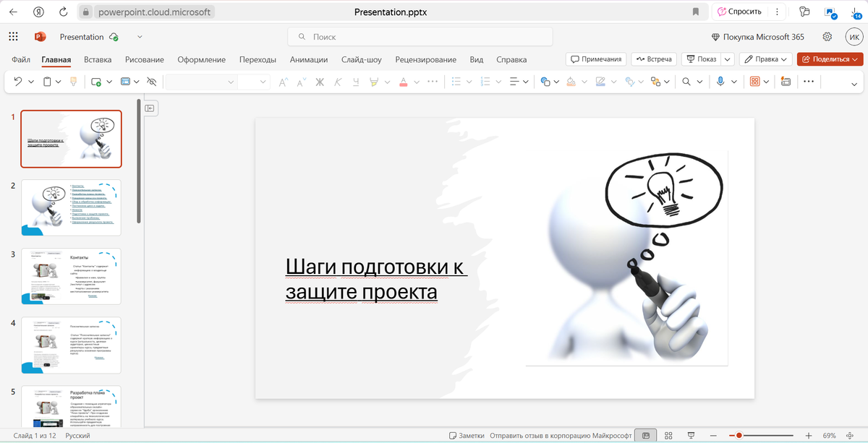This screenshot has width=868, height=443.
Task: Select the Format Painter brush
Action: pyautogui.click(x=73, y=82)
